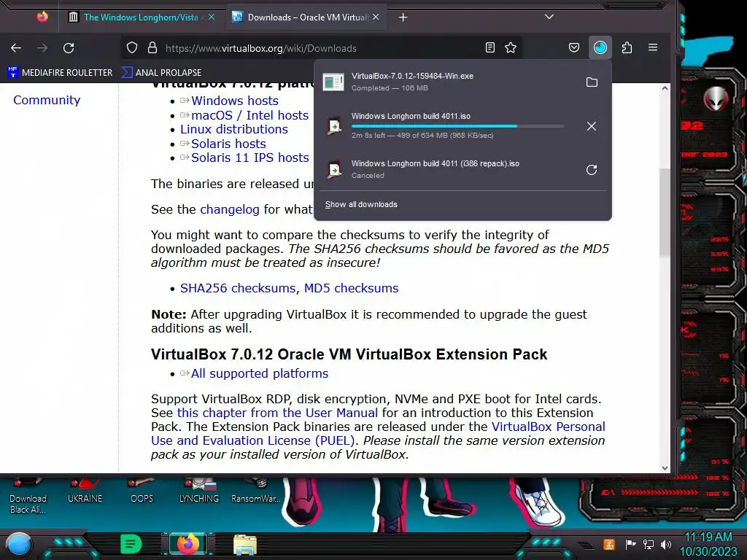
Task: Click the Alienware alien head gadget
Action: coord(716,98)
